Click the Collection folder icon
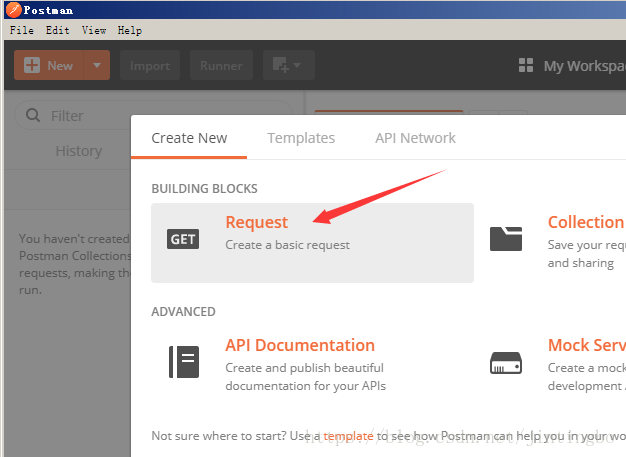This screenshot has width=626, height=457. 506,239
